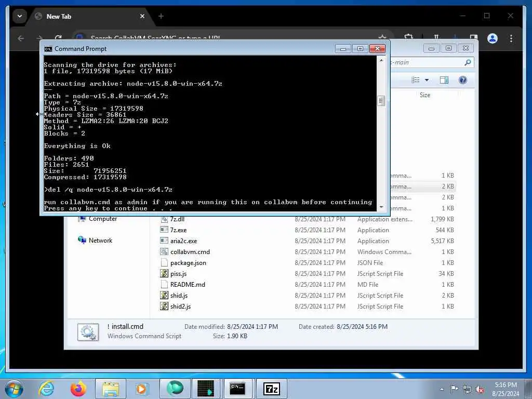This screenshot has width=532, height=399.
Task: Add a new Chrome tab
Action: tap(161, 16)
